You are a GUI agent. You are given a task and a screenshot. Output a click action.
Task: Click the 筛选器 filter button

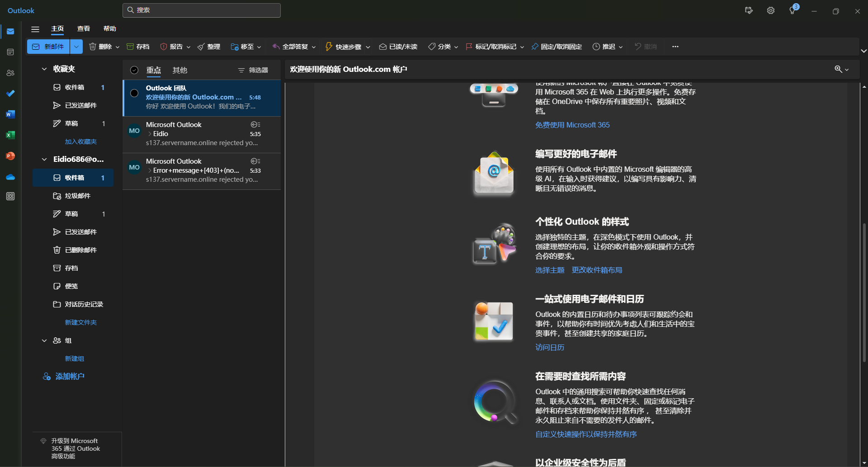click(253, 70)
